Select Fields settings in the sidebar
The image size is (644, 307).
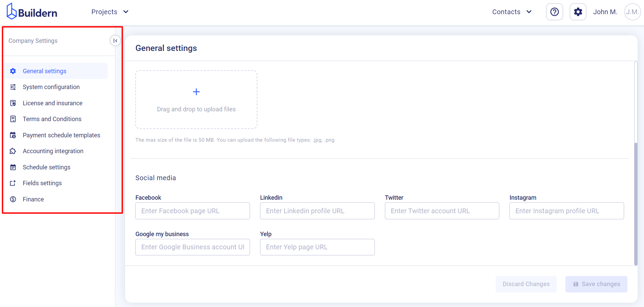tap(42, 183)
